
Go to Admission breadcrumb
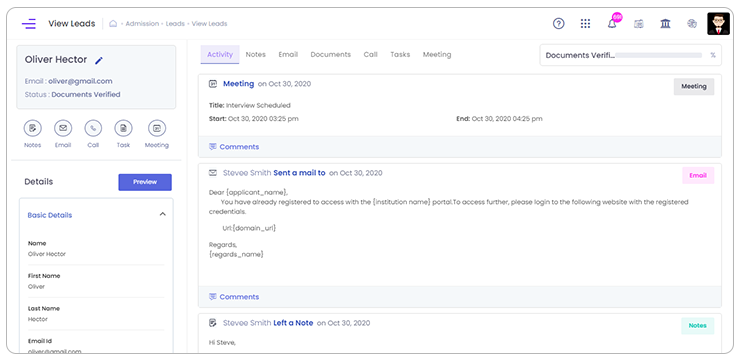click(x=142, y=24)
